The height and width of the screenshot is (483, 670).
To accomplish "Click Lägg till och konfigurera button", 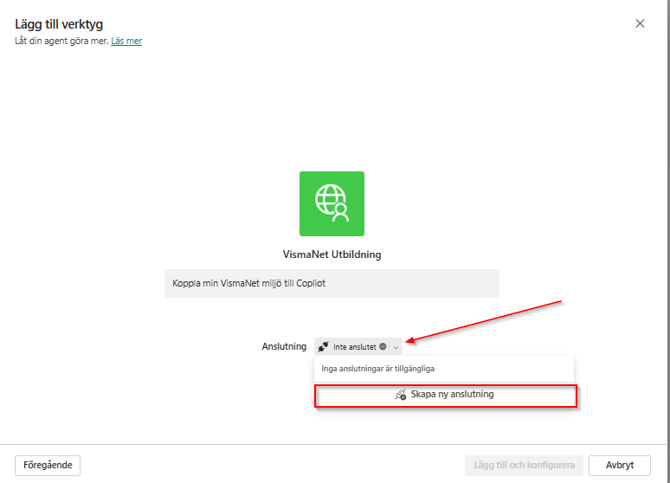I will point(524,465).
